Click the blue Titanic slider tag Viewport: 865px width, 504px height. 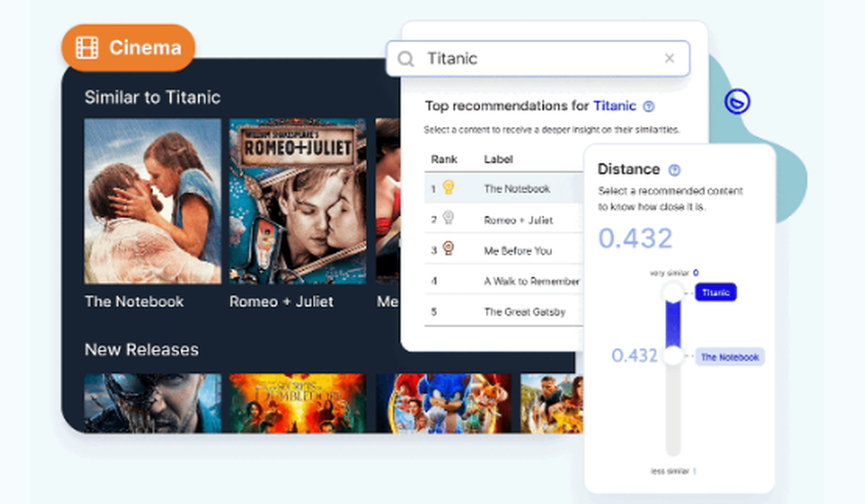point(715,292)
